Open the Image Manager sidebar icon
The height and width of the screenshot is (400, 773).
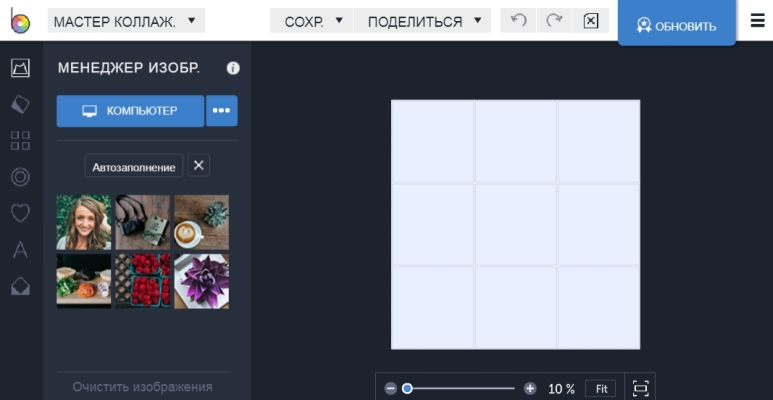20,68
